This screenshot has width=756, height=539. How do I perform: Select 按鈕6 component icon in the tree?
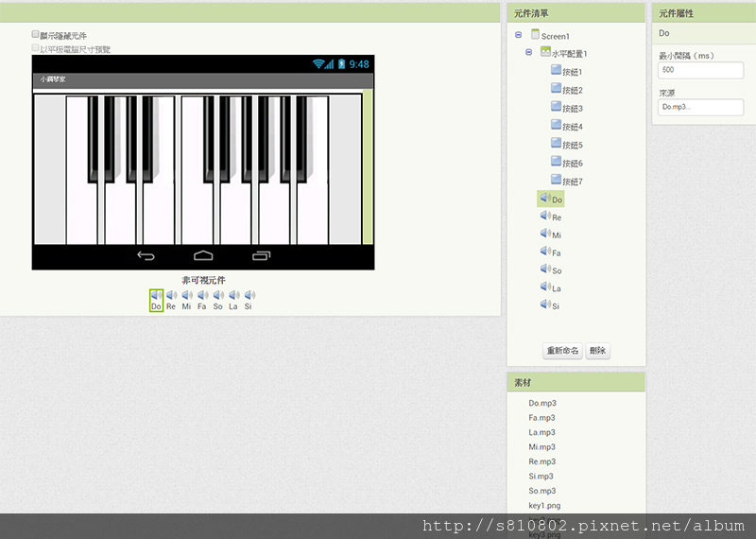[x=556, y=162]
